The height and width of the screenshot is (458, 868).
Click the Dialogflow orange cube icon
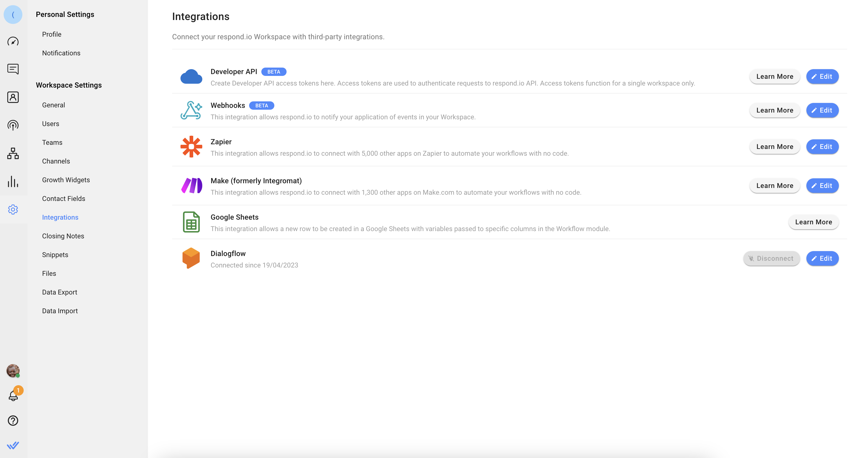(191, 258)
